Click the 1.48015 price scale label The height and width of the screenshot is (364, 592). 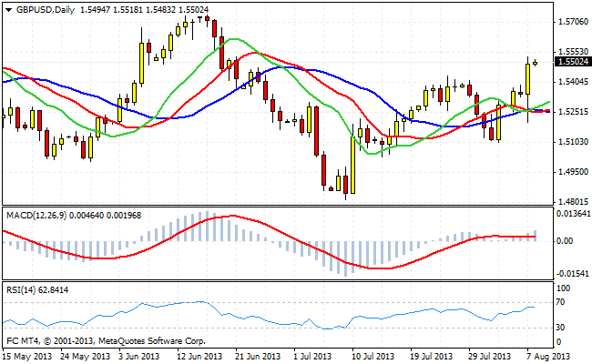(x=573, y=202)
